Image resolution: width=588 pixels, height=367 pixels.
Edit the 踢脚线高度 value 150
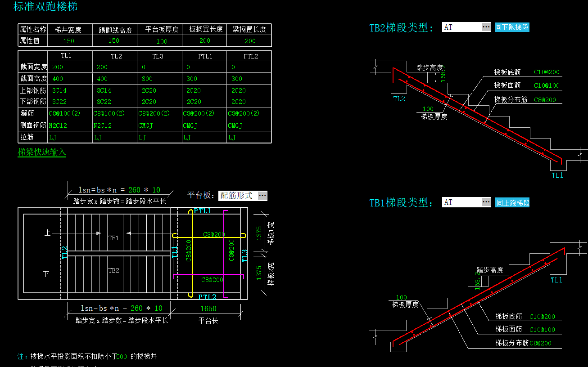click(x=114, y=40)
